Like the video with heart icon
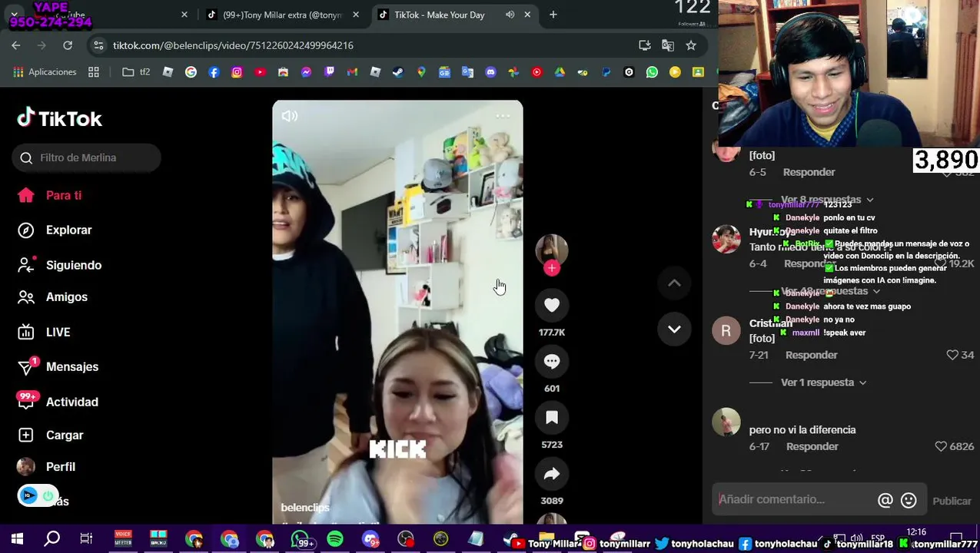Screen dimensions: 980x553 point(552,305)
